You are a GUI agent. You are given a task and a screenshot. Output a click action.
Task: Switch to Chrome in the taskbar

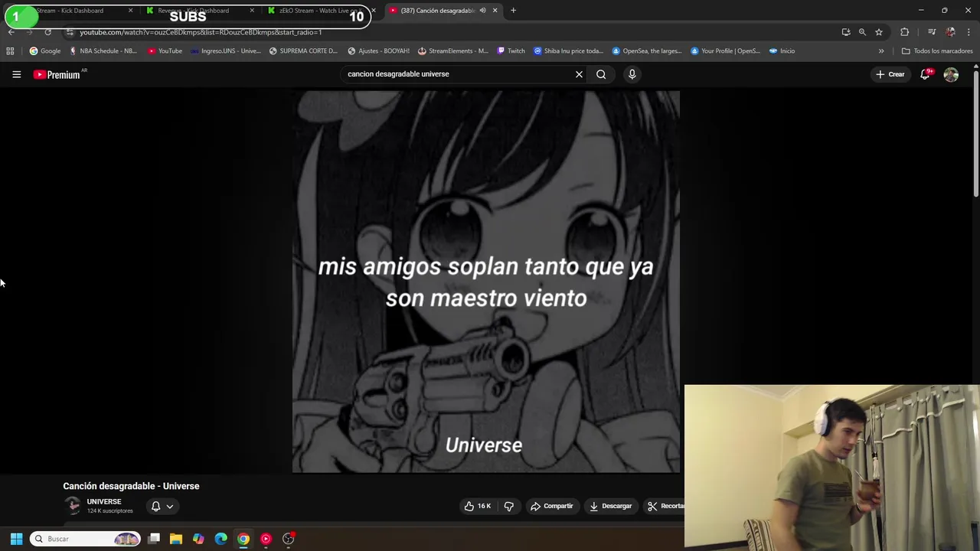click(x=243, y=539)
